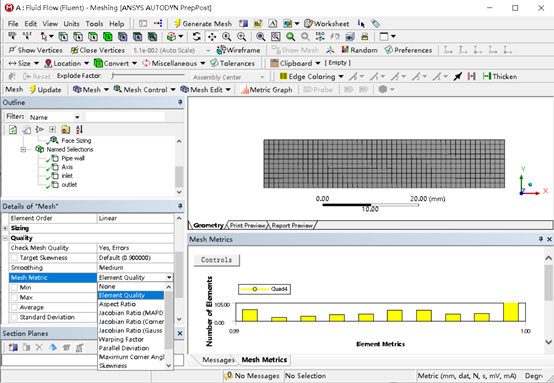Expand the Sizing section

click(x=5, y=228)
